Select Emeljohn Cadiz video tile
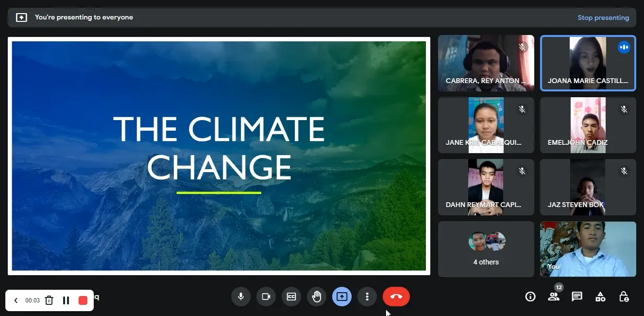This screenshot has height=316, width=644. tap(588, 125)
